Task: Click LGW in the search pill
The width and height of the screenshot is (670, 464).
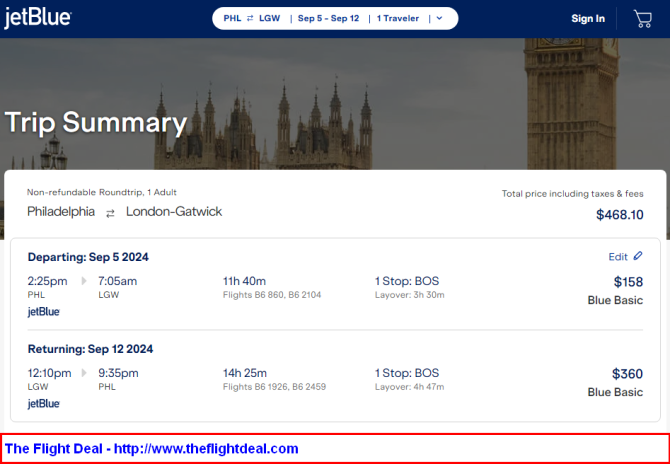Action: click(270, 18)
